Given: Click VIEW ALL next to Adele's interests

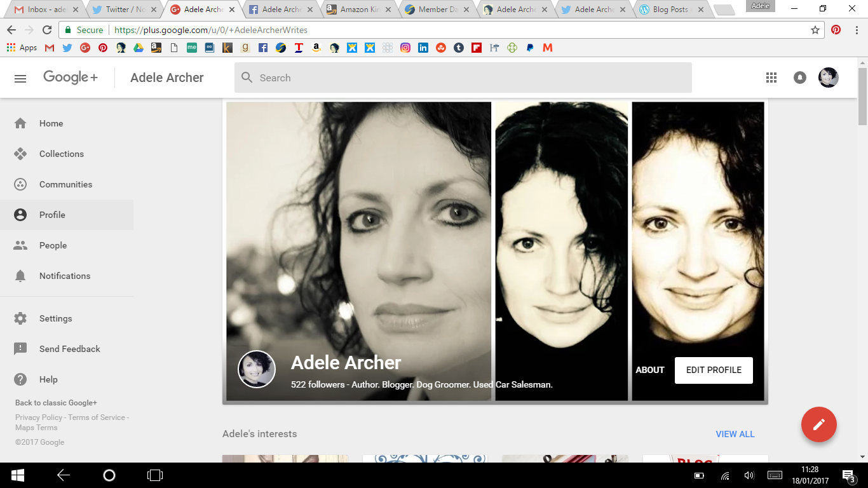Looking at the screenshot, I should pyautogui.click(x=735, y=434).
